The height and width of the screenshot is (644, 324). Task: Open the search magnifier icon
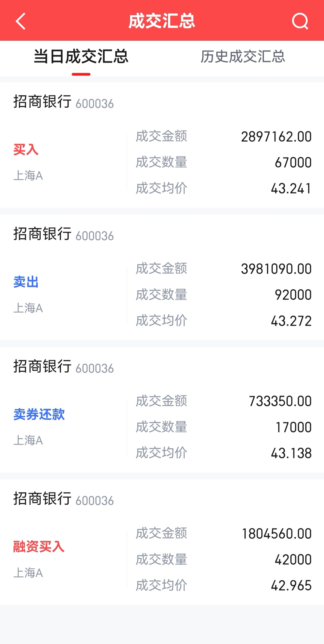coord(300,21)
